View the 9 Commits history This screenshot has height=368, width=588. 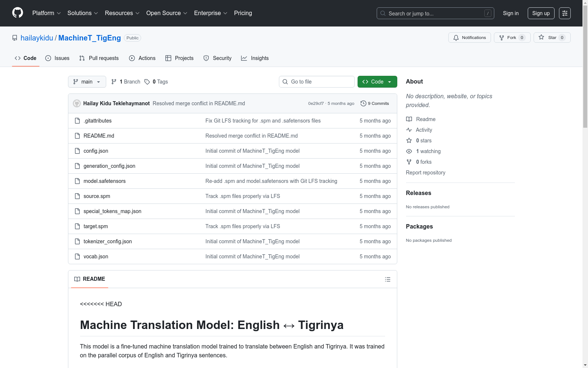click(x=375, y=103)
